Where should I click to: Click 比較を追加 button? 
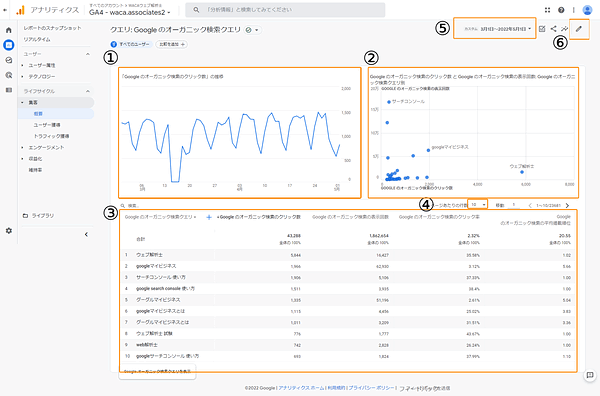tap(172, 44)
